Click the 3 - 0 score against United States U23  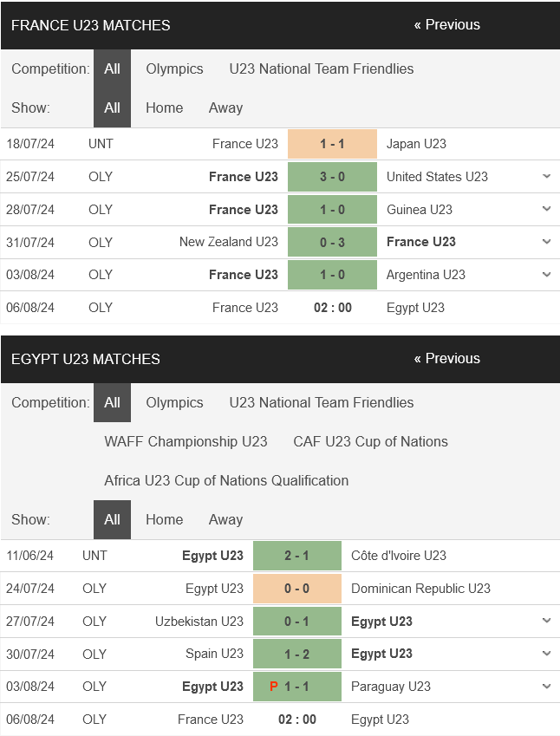332,177
